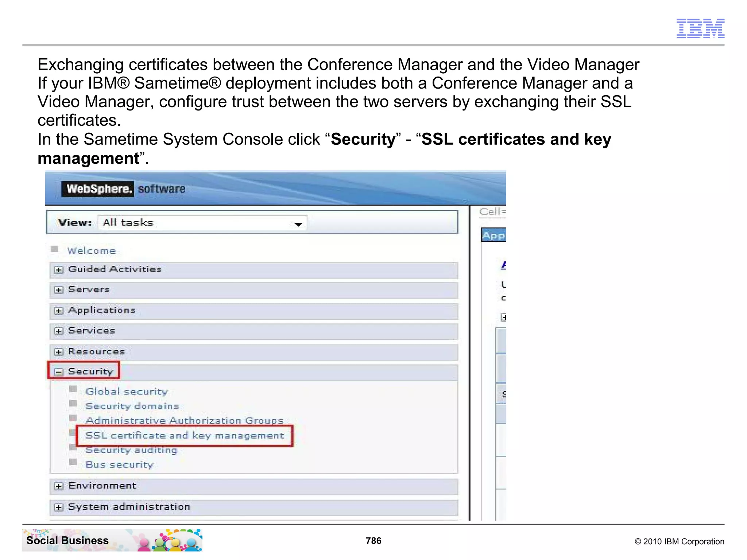Click the IBM logo on the slide
This screenshot has width=747, height=560.
[700, 28]
